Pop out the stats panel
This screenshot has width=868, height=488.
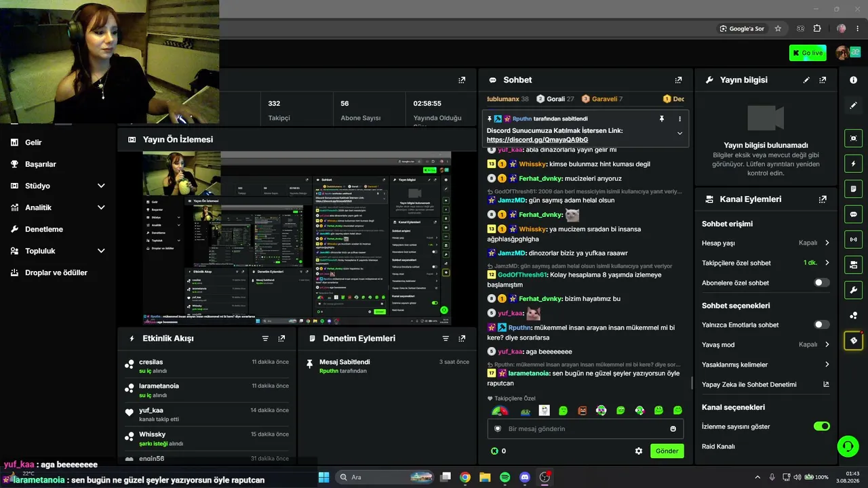click(x=462, y=80)
